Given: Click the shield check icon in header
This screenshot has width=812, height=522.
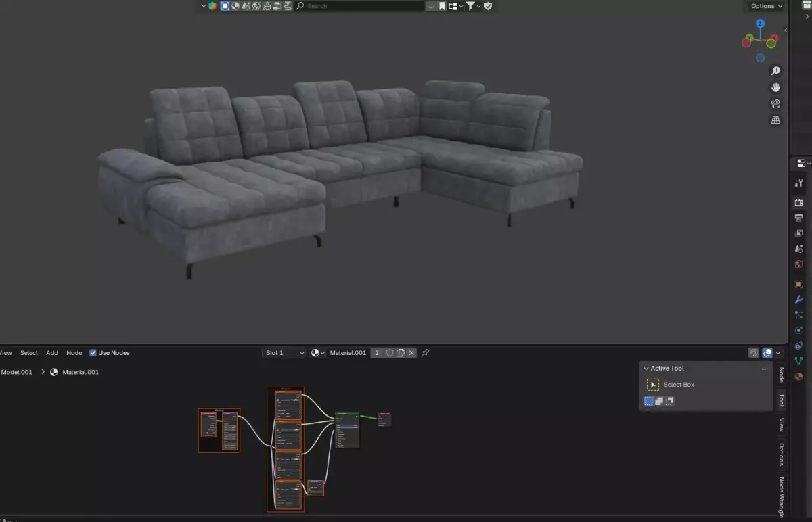Looking at the screenshot, I should [488, 6].
